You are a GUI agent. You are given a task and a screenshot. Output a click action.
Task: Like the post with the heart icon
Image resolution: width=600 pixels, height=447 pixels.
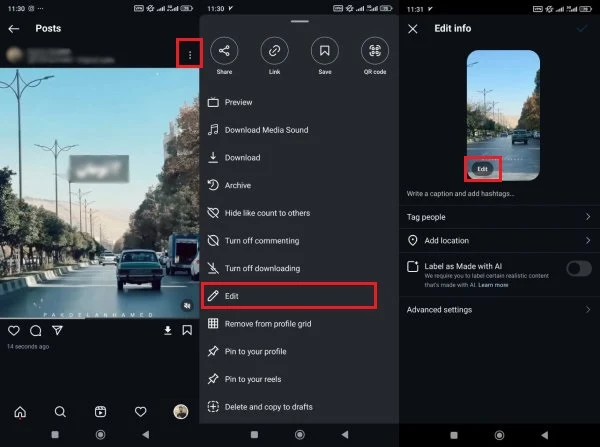coord(14,330)
